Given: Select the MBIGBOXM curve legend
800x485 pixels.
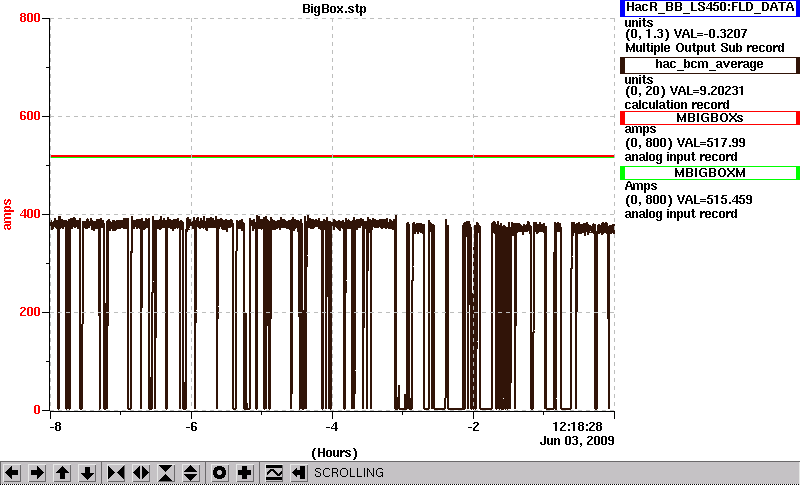Looking at the screenshot, I should click(x=710, y=173).
